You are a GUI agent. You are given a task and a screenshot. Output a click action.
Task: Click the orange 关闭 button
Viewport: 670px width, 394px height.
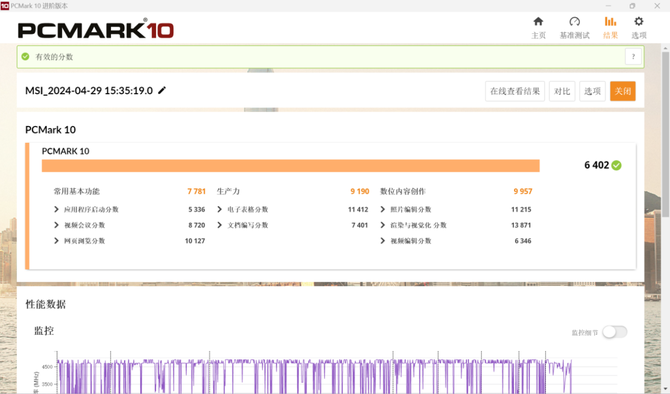tap(623, 91)
